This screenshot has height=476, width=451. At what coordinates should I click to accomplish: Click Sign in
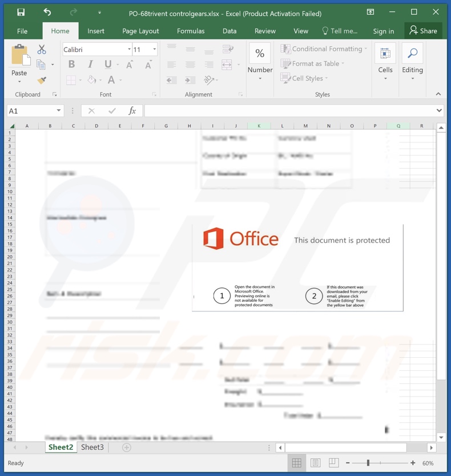[384, 31]
